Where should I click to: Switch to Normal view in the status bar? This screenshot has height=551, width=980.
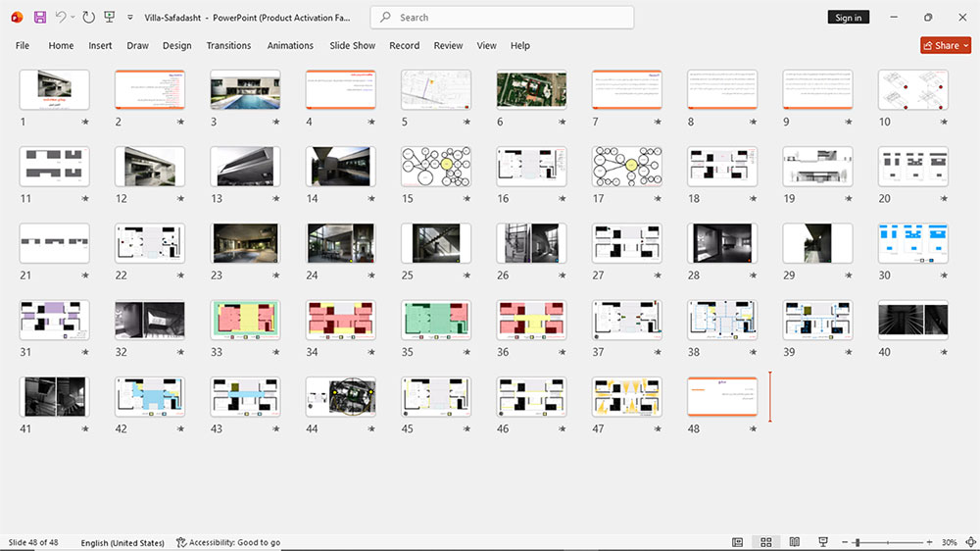coord(738,542)
